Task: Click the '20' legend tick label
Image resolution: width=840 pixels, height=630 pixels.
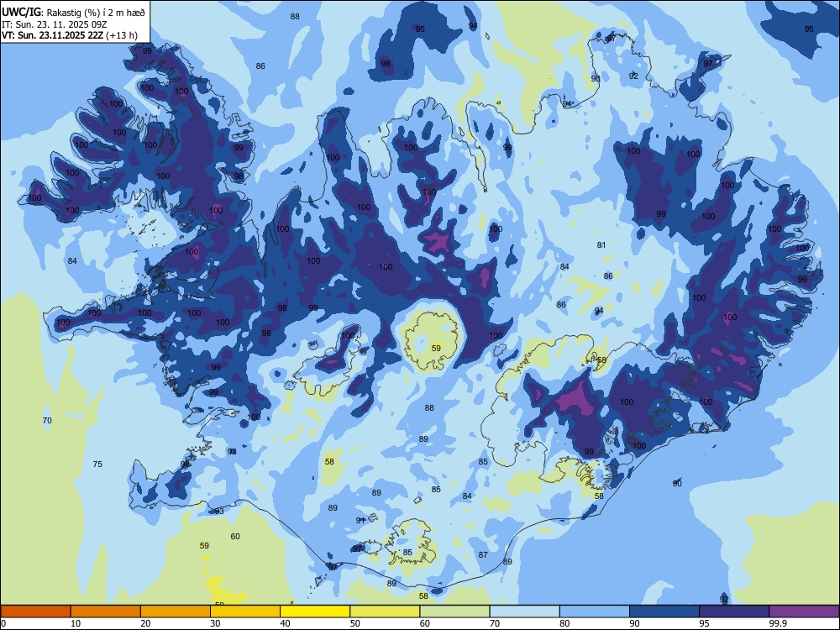Action: tap(145, 623)
